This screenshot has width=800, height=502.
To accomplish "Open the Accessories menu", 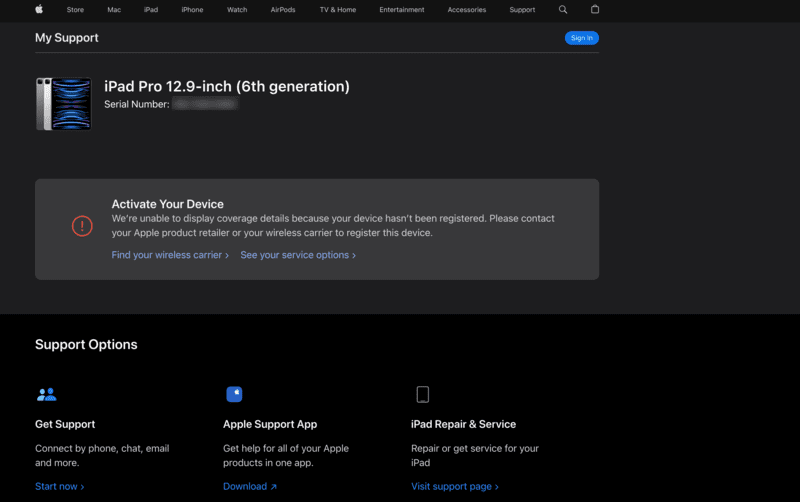I will [466, 10].
